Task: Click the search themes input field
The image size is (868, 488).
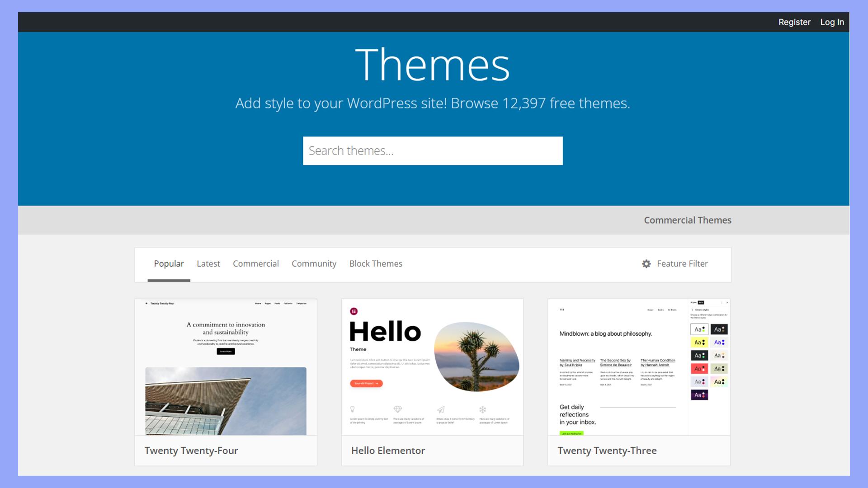Action: [434, 151]
